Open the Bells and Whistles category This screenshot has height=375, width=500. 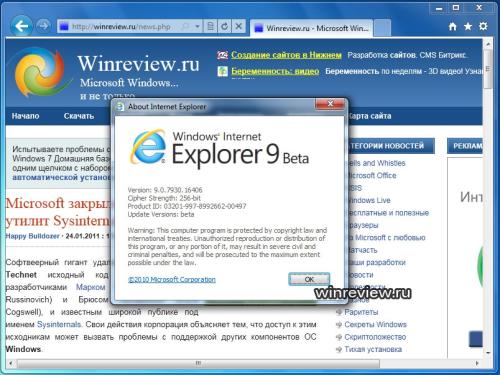coord(377,163)
